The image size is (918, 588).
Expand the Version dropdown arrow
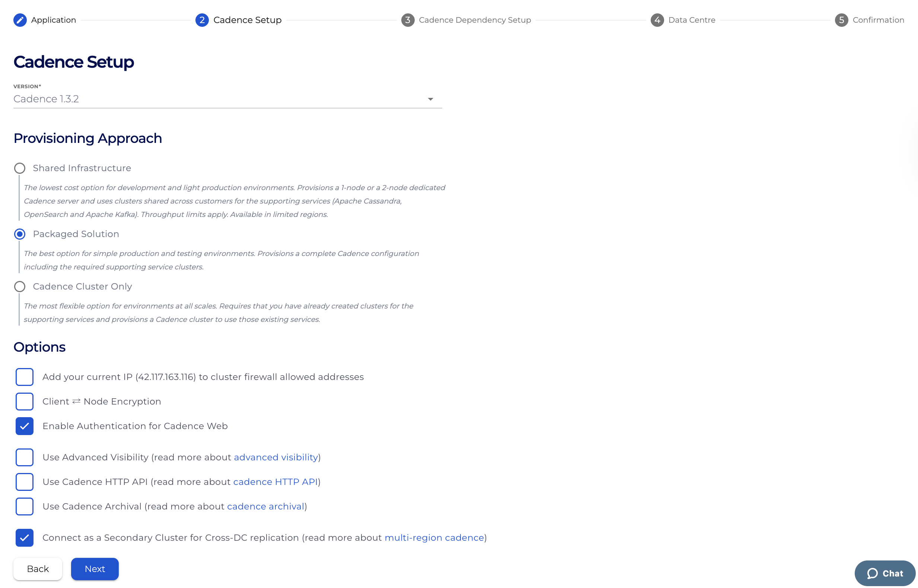[x=430, y=99]
